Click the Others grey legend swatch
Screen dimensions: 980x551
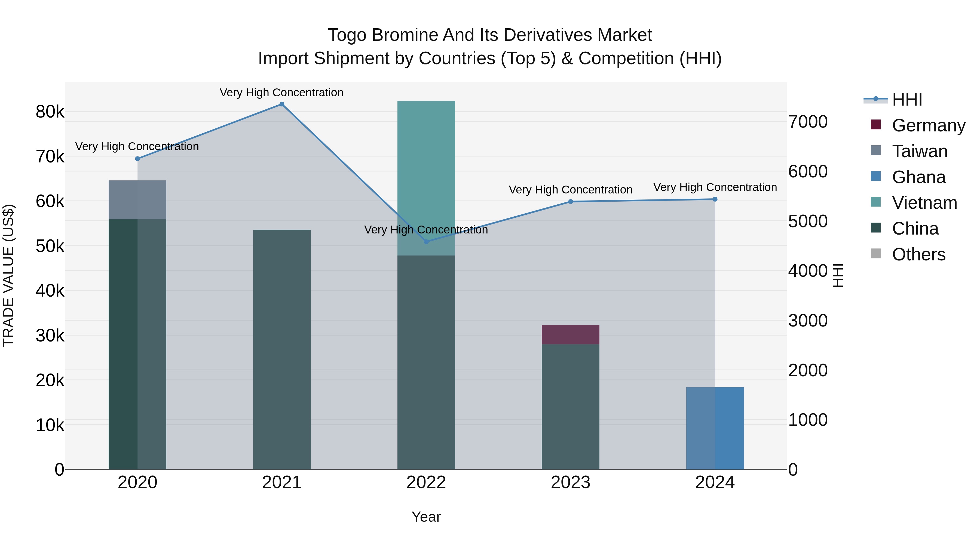[x=876, y=254]
